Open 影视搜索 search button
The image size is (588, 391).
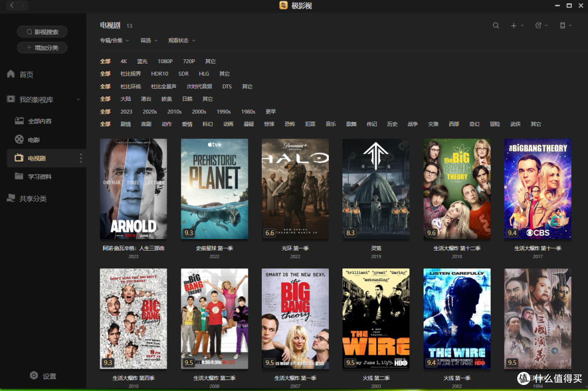(42, 32)
